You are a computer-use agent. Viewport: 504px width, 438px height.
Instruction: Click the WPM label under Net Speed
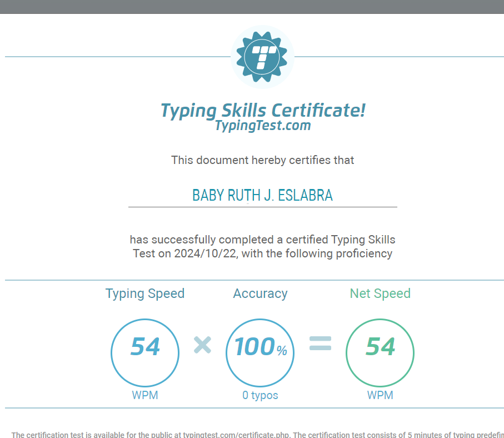point(380,395)
